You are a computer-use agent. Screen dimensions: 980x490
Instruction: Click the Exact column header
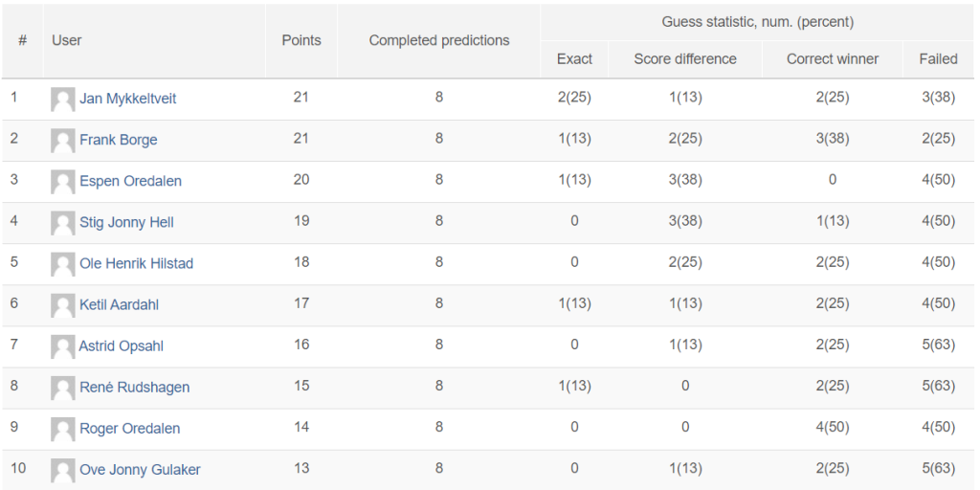click(x=574, y=58)
